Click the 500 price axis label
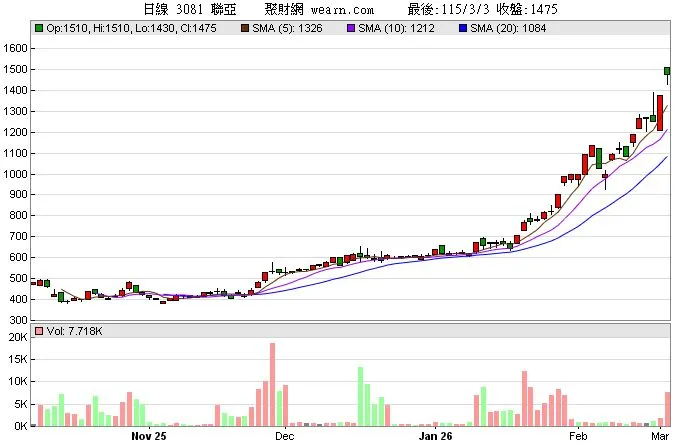Viewport: 700px width, 447px height. click(18, 278)
